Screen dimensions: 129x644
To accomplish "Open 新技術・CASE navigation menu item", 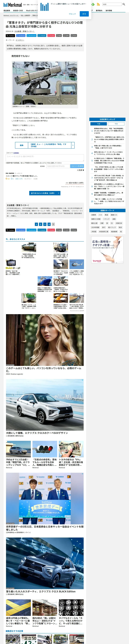I will (x=18, y=11).
